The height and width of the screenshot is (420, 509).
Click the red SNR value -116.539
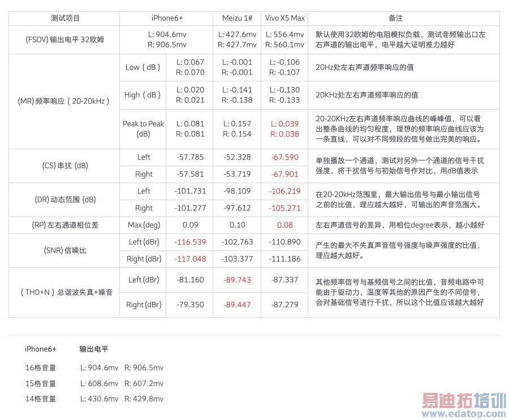coord(190,242)
